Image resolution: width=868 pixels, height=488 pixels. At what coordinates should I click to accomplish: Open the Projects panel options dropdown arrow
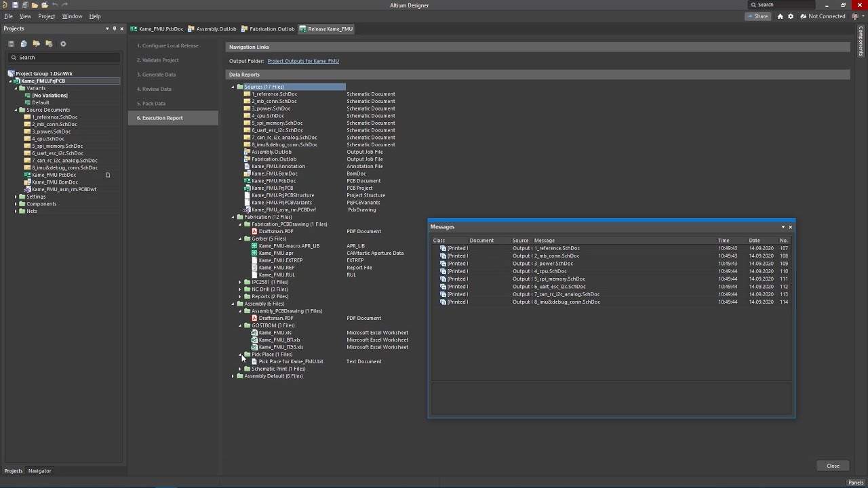[x=106, y=28]
